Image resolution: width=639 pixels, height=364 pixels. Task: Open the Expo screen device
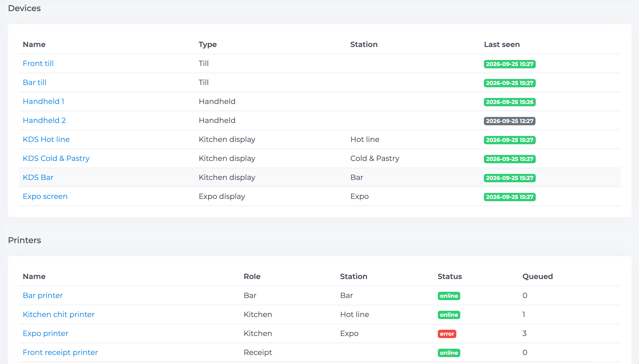[x=45, y=197]
